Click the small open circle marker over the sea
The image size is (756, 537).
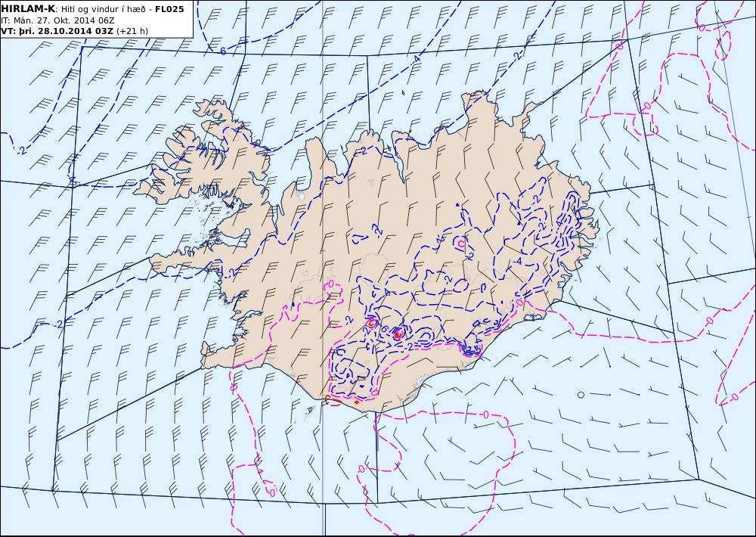[x=581, y=395]
